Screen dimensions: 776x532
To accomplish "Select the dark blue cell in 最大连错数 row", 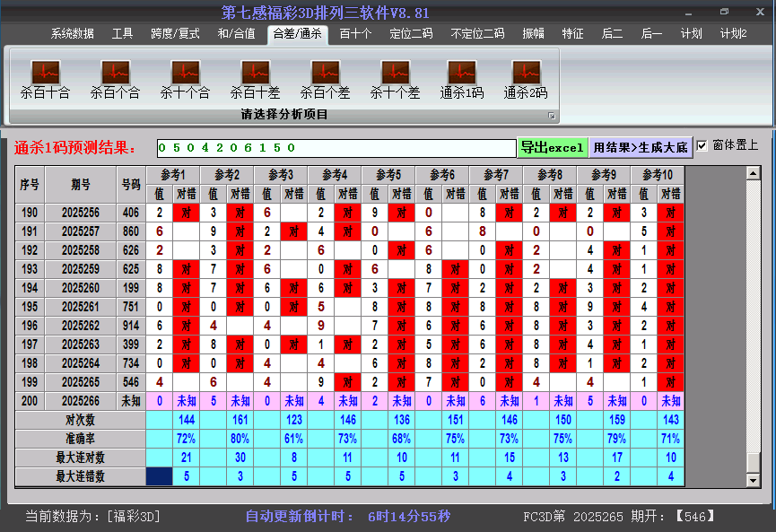I will point(159,476).
